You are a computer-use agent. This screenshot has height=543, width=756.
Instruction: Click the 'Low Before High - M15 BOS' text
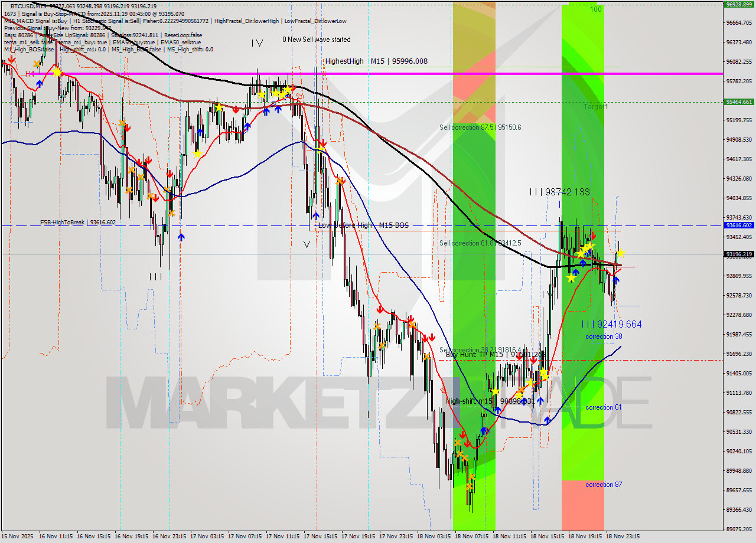(x=363, y=225)
